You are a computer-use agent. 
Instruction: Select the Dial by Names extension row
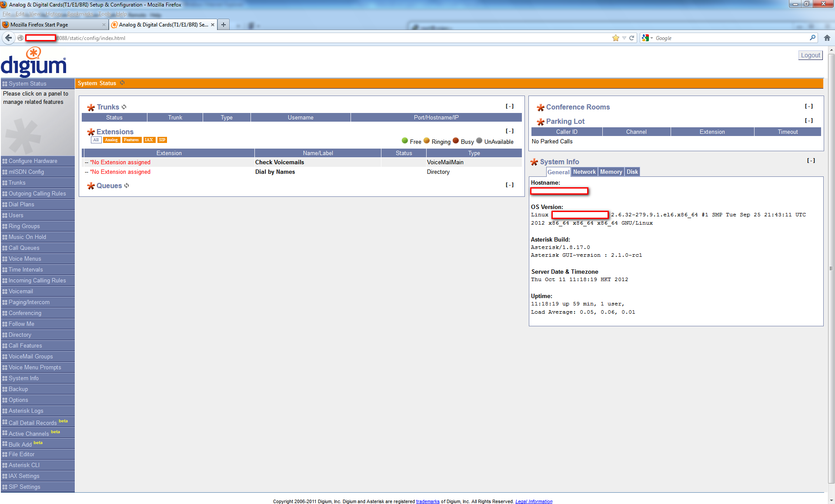(x=302, y=172)
